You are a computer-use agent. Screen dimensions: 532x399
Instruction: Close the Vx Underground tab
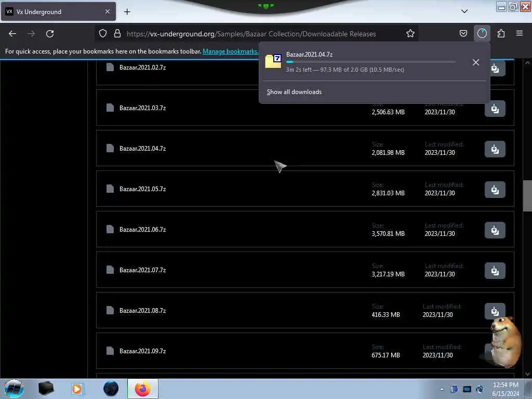coord(107,11)
